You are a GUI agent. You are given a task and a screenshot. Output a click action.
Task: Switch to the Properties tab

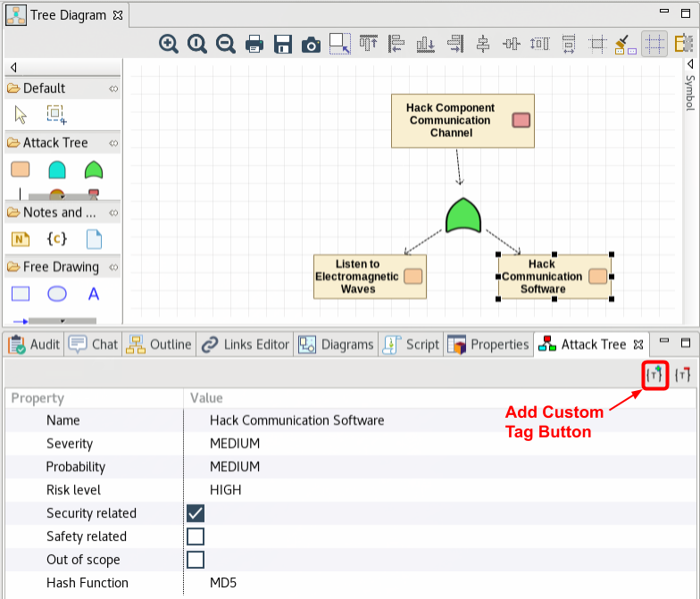[x=490, y=345]
